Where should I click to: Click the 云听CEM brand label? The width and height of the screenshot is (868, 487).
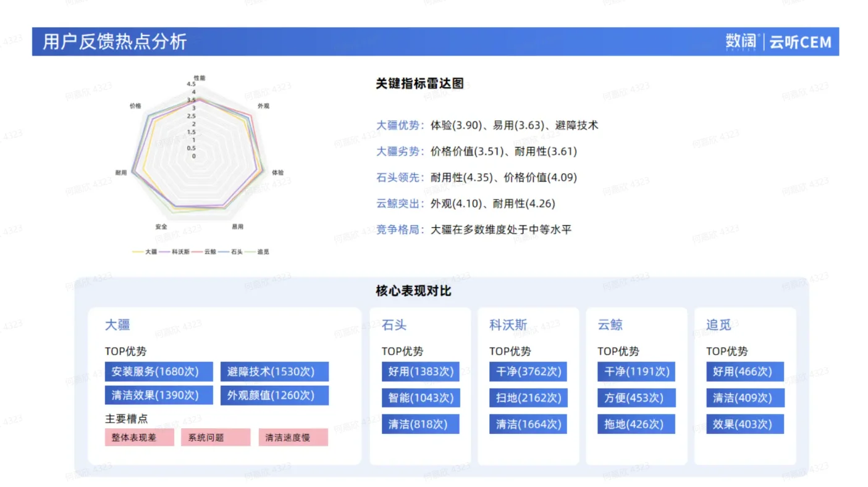[x=801, y=42]
